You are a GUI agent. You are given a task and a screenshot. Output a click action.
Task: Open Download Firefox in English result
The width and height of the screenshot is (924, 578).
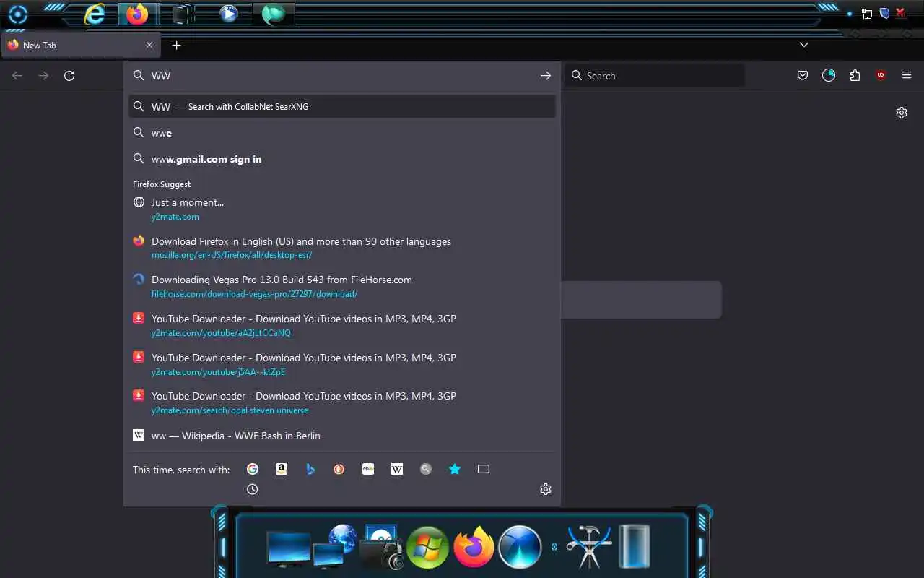(x=342, y=248)
